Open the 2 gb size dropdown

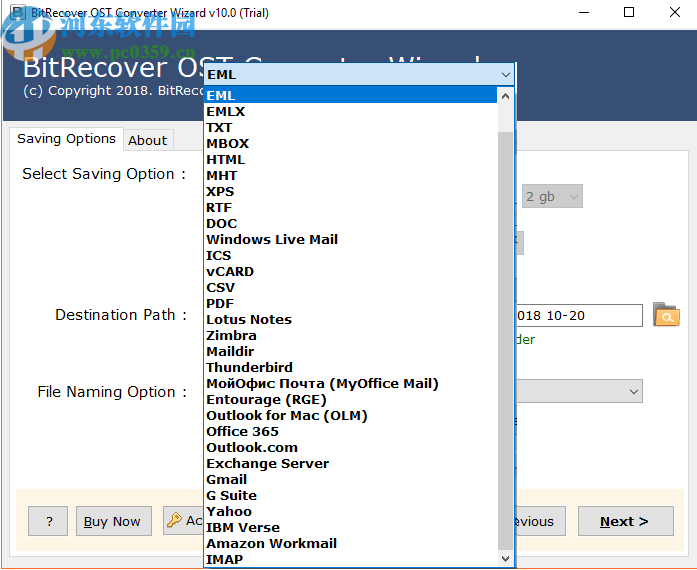pyautogui.click(x=552, y=196)
